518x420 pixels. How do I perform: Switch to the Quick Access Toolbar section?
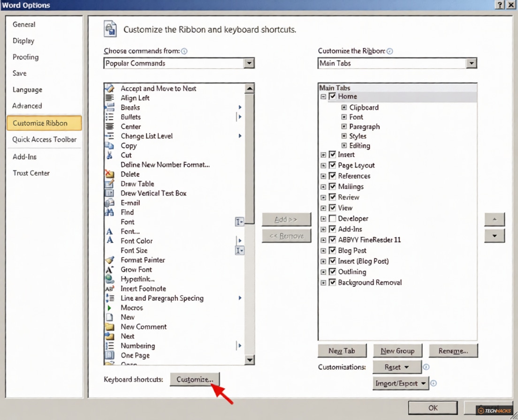point(44,139)
